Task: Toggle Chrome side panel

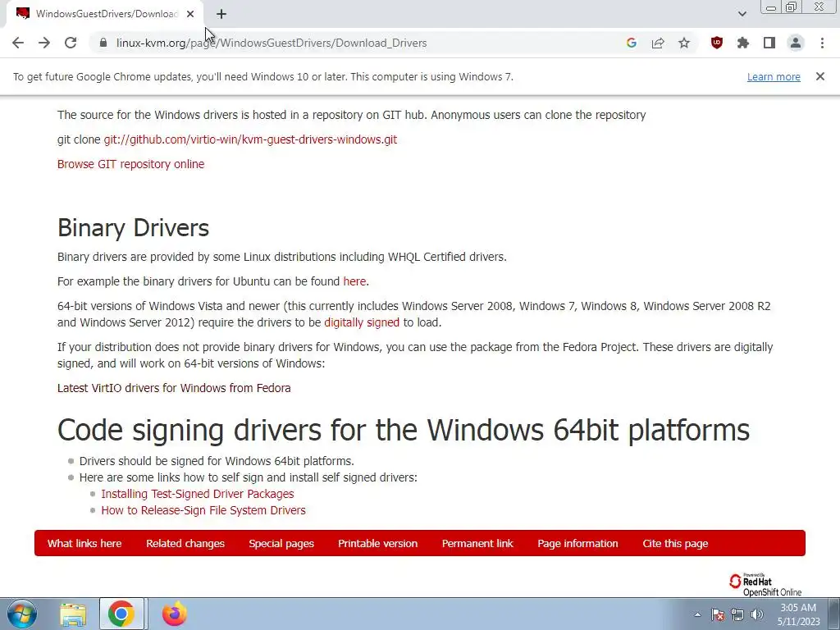Action: (x=769, y=43)
